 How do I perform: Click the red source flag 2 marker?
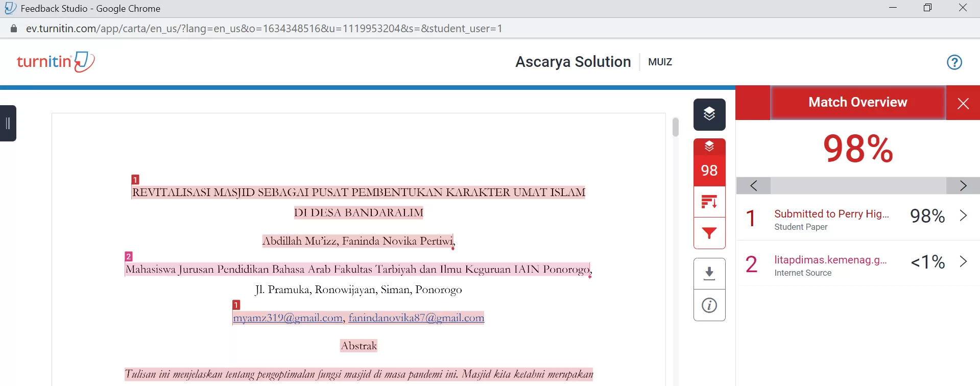click(x=129, y=256)
